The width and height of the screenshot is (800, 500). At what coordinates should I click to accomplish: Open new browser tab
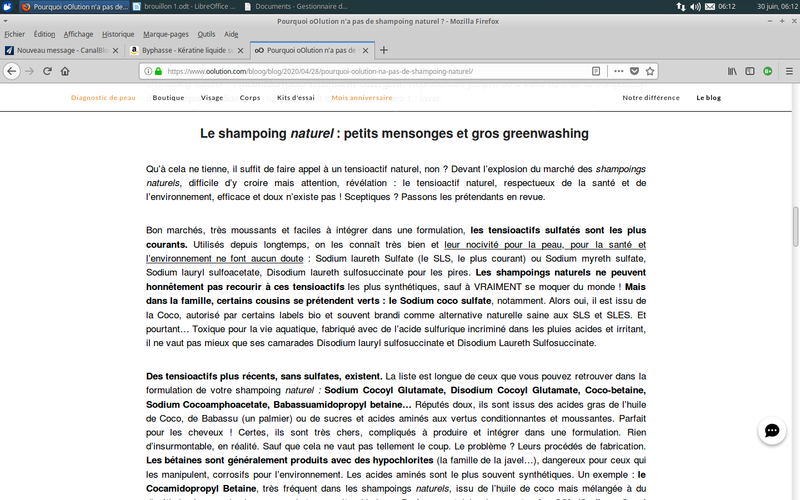pyautogui.click(x=384, y=50)
